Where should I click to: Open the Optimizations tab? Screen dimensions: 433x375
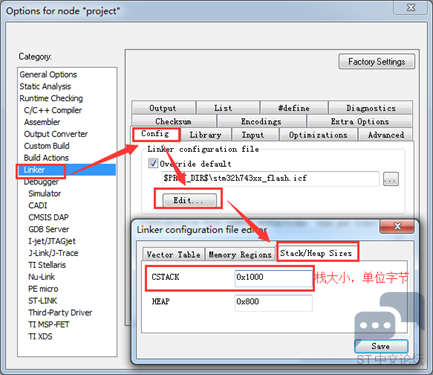[x=318, y=135]
